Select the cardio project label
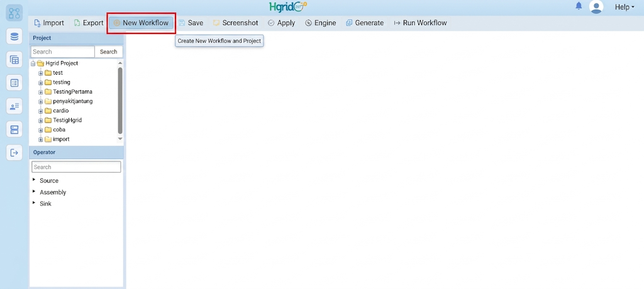This screenshot has width=644, height=289. (x=61, y=111)
